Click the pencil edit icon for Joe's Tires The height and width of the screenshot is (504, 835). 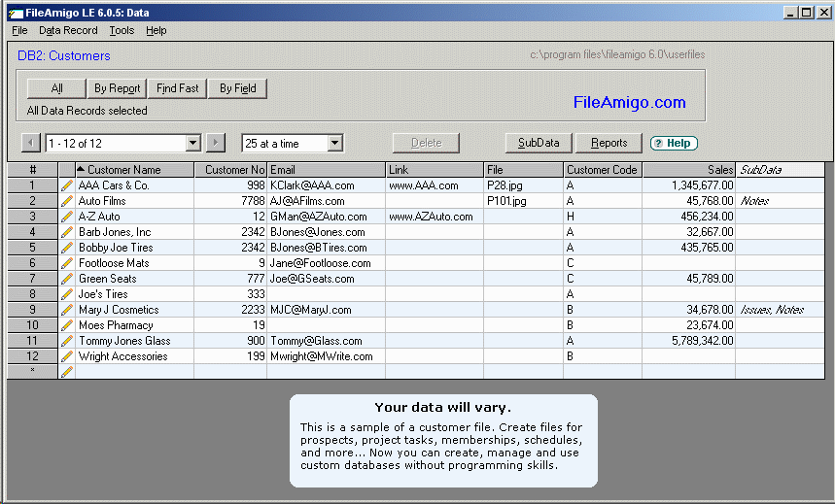66,294
